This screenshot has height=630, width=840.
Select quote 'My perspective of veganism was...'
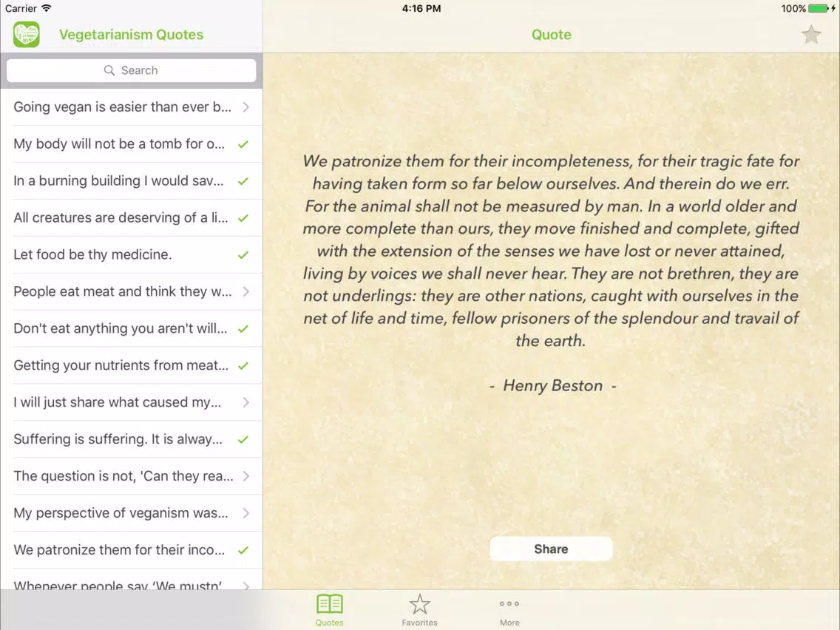tap(132, 512)
